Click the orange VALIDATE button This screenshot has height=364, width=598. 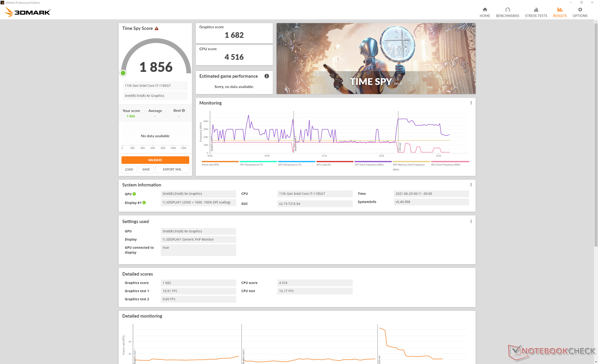point(155,160)
